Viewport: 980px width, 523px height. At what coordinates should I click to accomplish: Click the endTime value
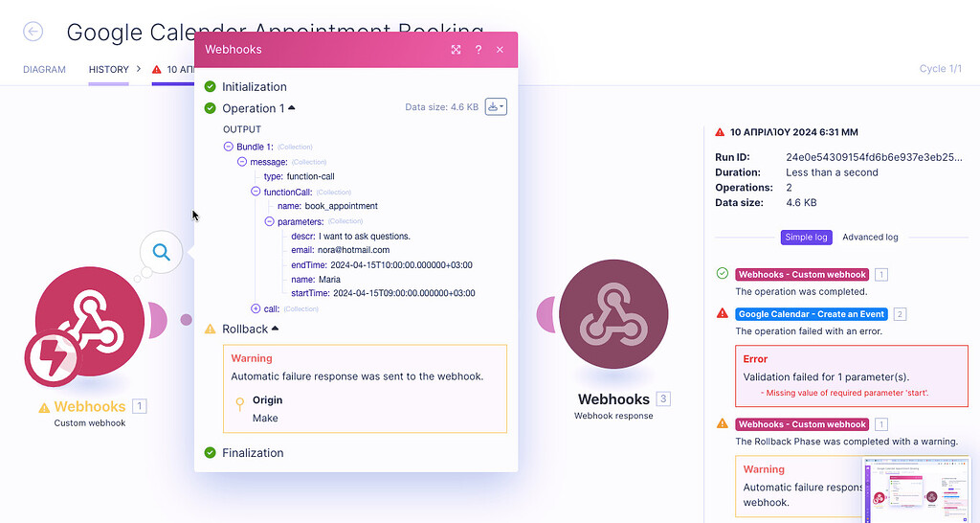click(x=401, y=264)
